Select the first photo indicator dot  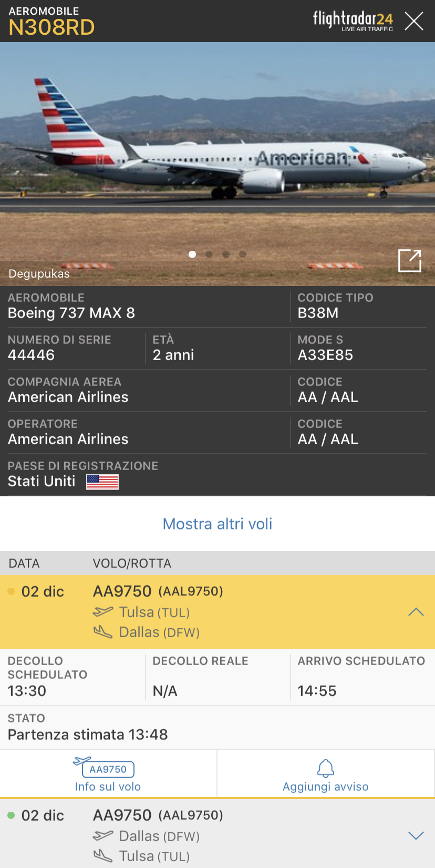(x=192, y=254)
